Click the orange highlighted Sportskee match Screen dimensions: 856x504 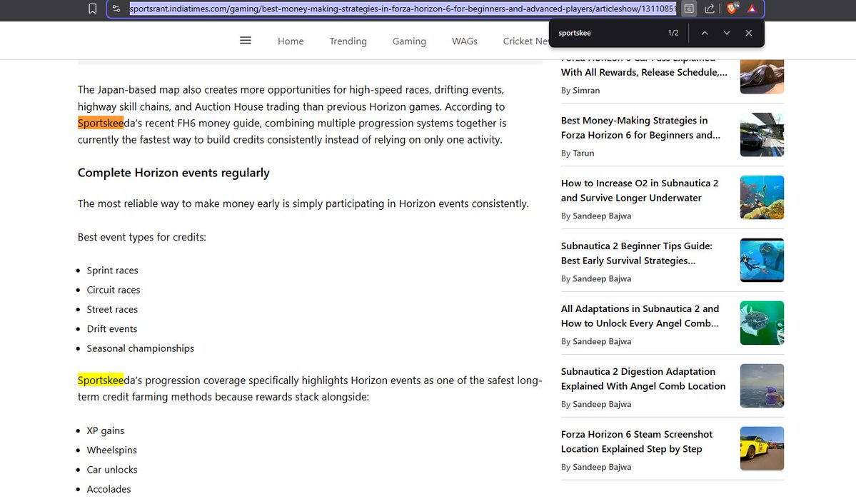(101, 124)
